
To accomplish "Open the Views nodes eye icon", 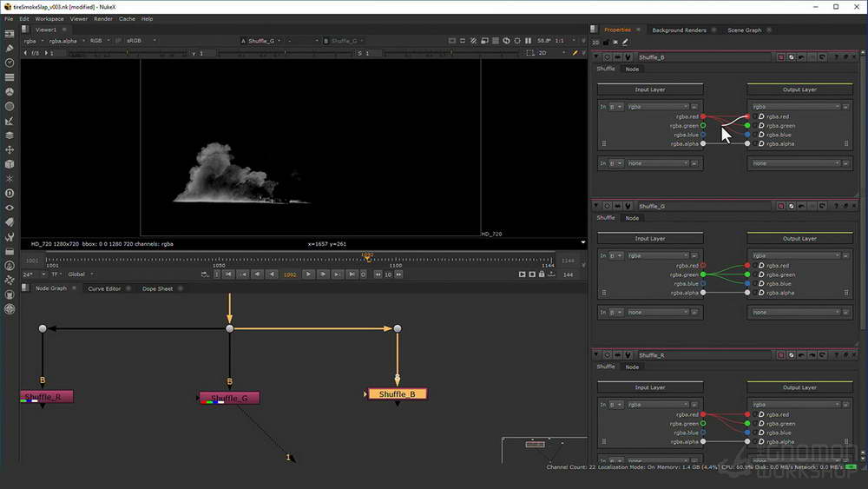I will coord(10,208).
